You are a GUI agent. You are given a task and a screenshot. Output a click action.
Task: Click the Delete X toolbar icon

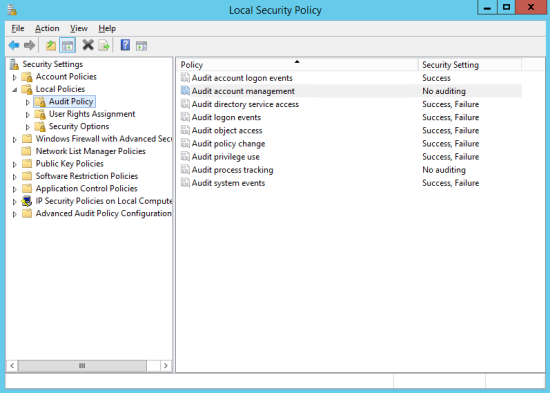click(88, 45)
